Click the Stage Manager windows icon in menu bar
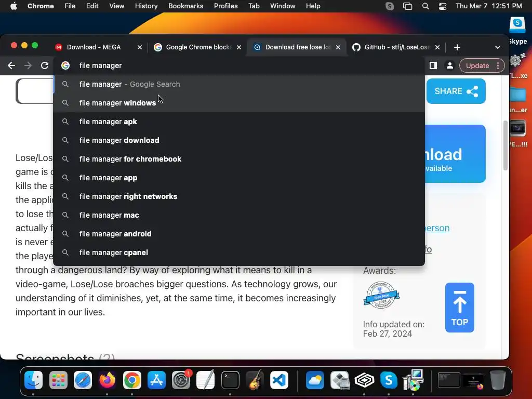The height and width of the screenshot is (399, 532). (407, 6)
